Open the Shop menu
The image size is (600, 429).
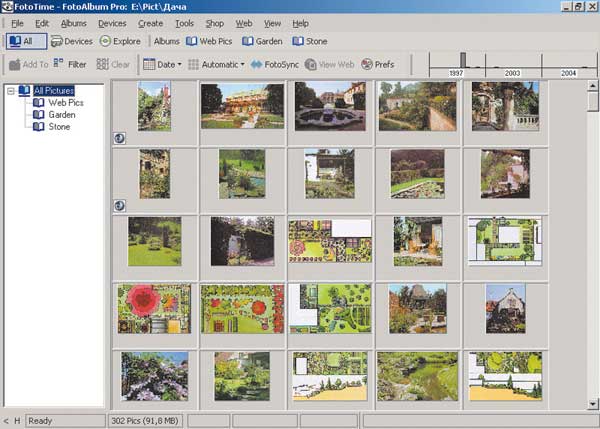(215, 23)
